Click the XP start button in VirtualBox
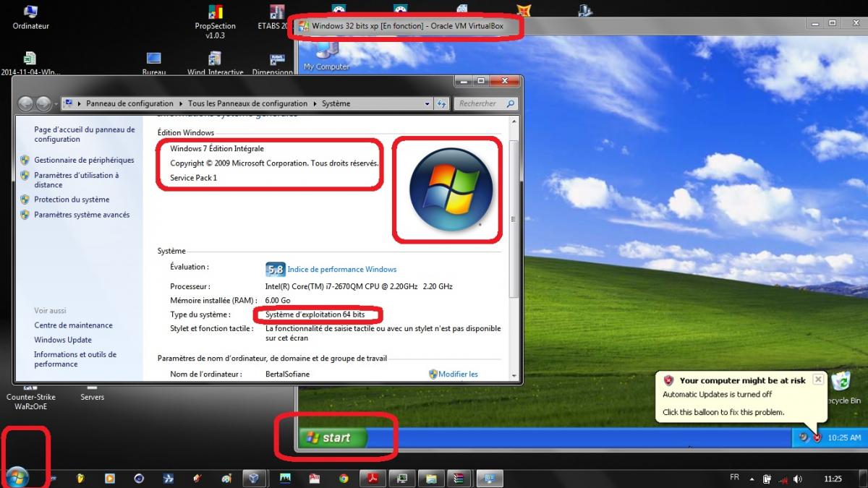 tap(333, 437)
